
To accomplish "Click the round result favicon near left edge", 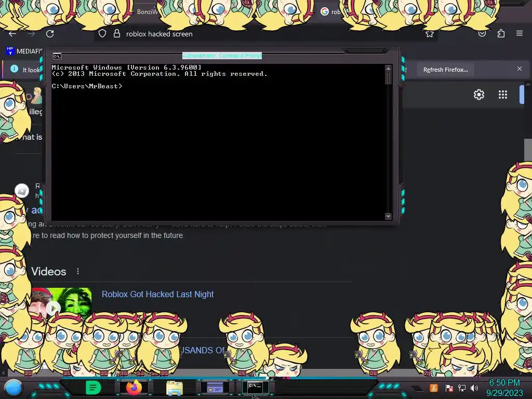I will point(22,191).
